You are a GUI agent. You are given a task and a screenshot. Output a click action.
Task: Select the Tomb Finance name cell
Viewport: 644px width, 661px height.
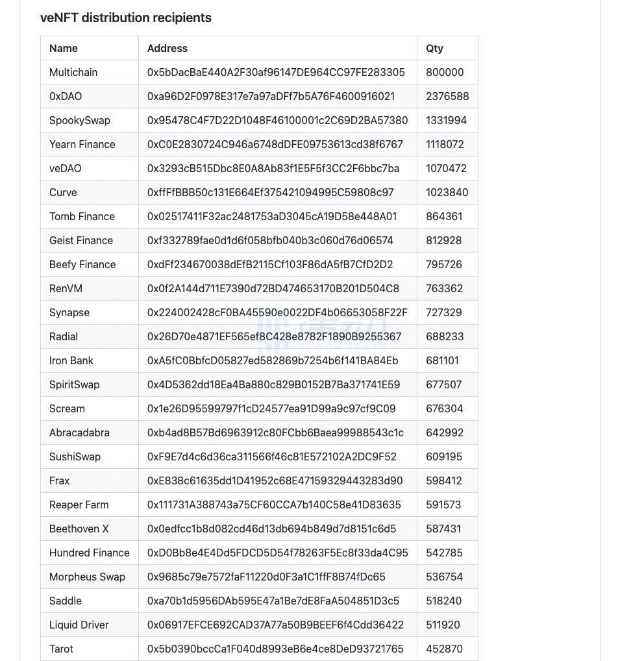pyautogui.click(x=82, y=216)
